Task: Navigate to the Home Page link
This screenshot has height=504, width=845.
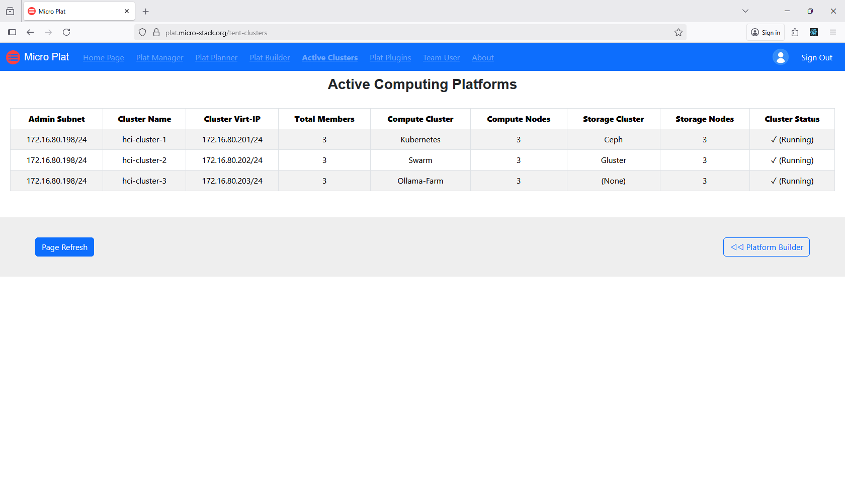Action: 103,57
